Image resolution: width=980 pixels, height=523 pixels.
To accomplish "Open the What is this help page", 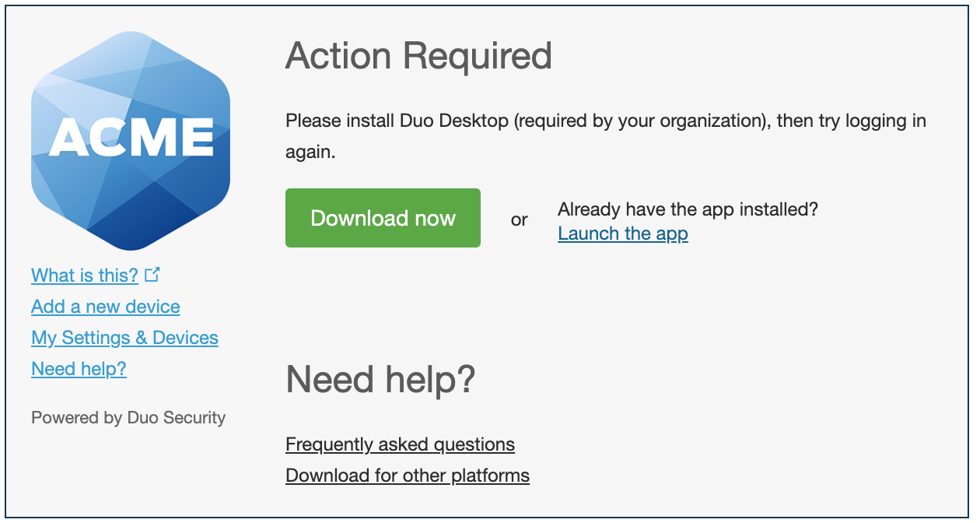I will click(x=85, y=275).
